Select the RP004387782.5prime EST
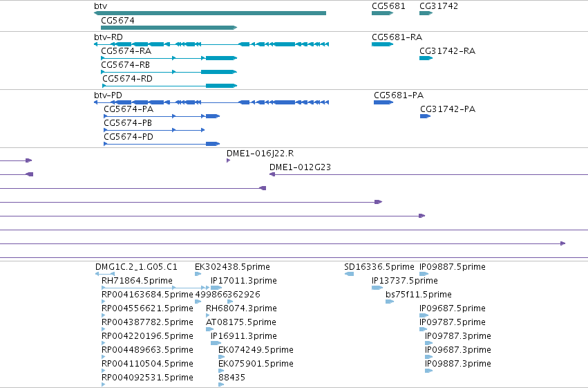588x388 pixels. click(104, 329)
